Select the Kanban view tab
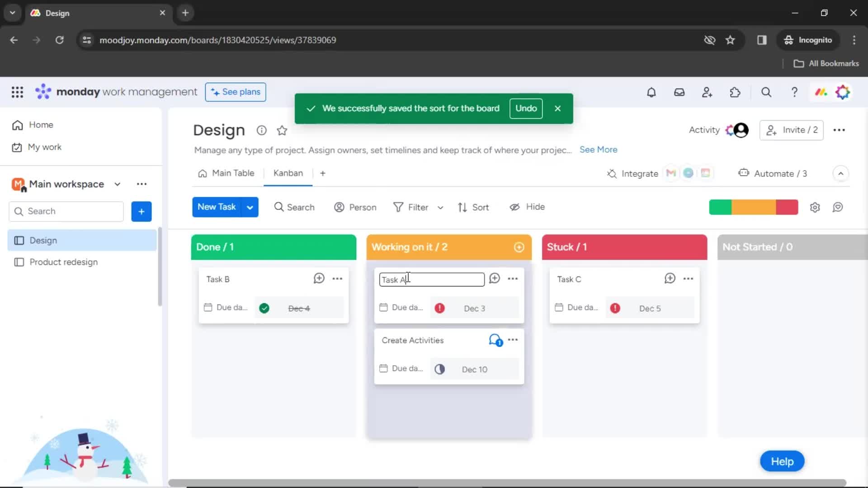 (x=288, y=173)
